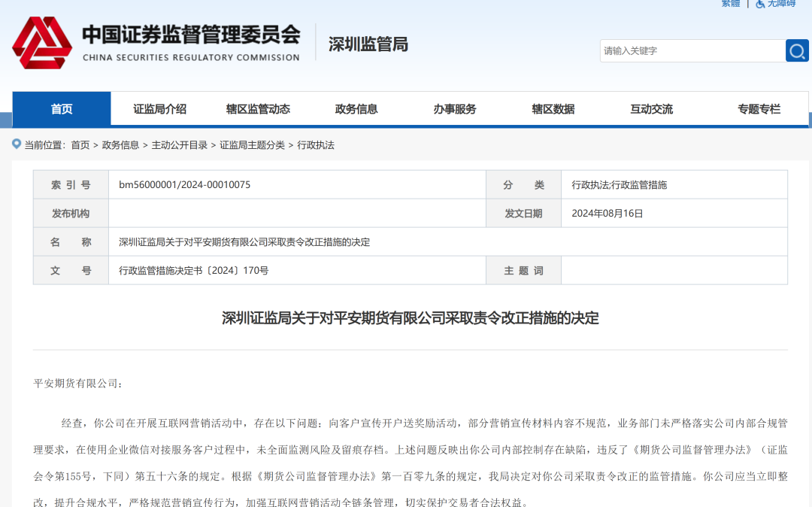Select 辖区数据 in the navigation bar
812x507 pixels.
[x=553, y=109]
